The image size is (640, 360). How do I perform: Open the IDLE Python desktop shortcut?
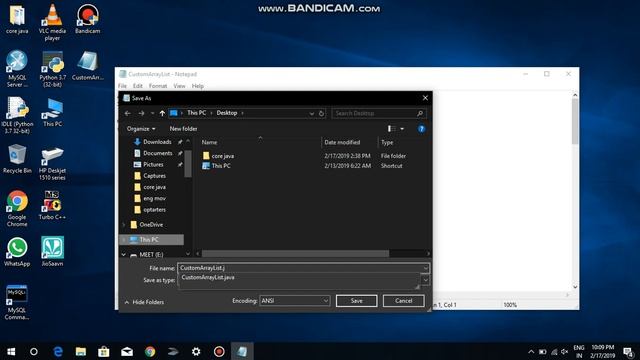(x=17, y=115)
